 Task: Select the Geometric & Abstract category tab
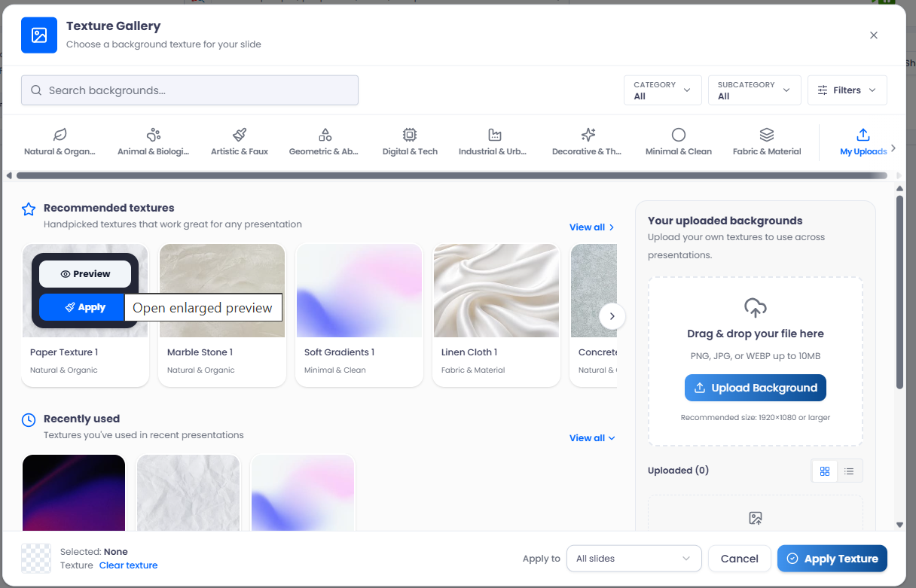coord(325,142)
